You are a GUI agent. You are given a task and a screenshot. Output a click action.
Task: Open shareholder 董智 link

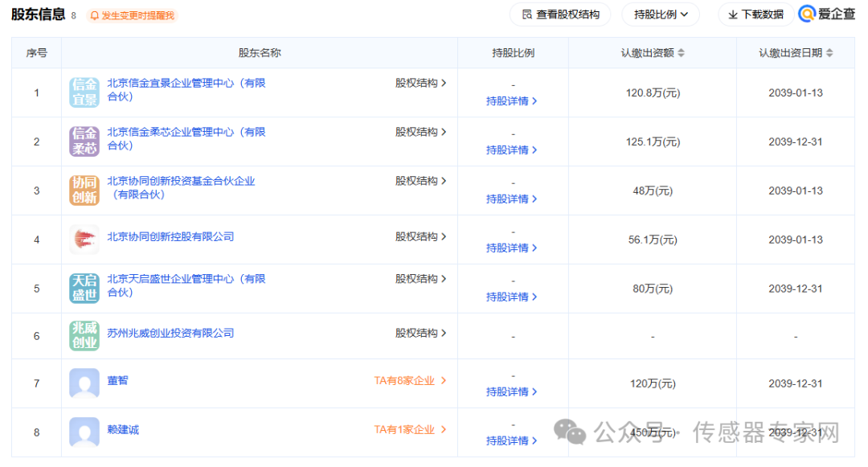[117, 380]
